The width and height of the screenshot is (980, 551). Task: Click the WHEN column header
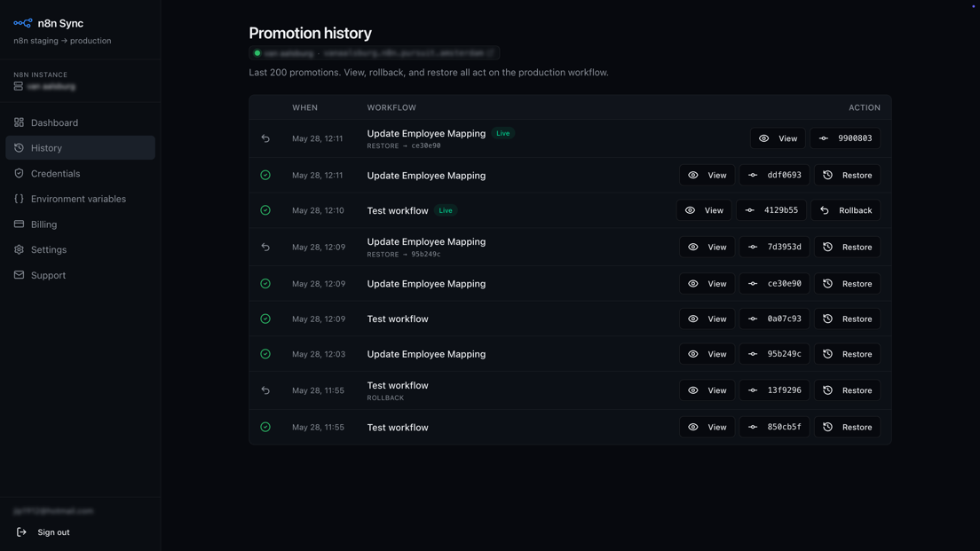click(305, 107)
